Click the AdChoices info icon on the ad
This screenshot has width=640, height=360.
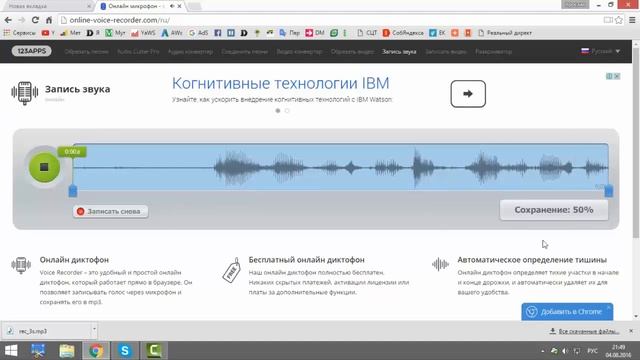pos(609,76)
